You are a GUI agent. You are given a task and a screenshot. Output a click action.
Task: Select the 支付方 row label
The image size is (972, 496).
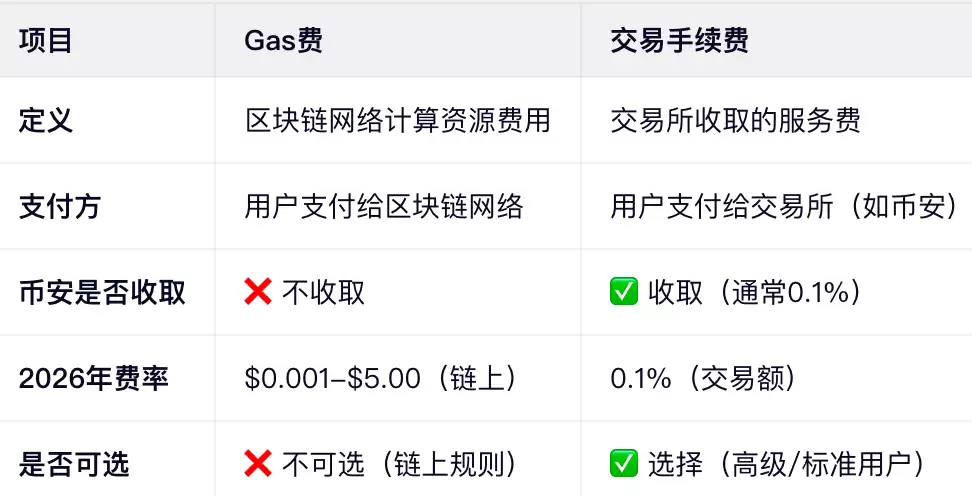point(60,207)
